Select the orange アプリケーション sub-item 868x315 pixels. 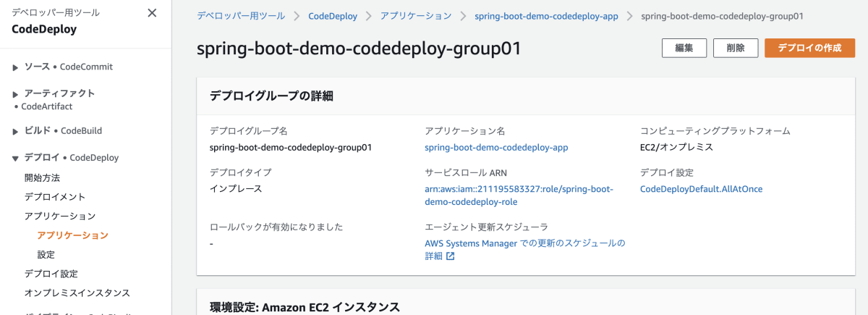[73, 235]
